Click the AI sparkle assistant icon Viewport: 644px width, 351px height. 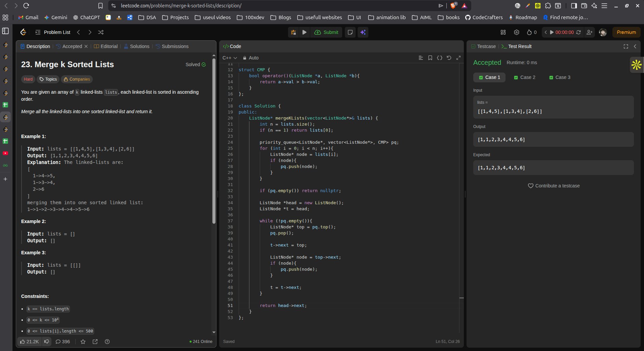363,32
